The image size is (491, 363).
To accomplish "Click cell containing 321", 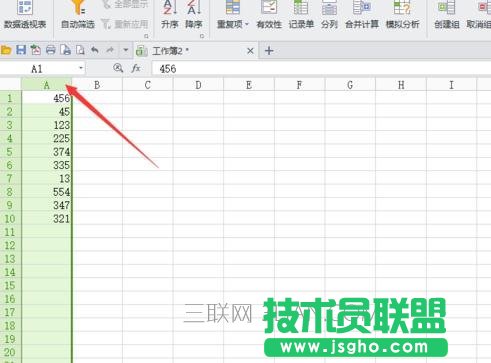I will (47, 219).
